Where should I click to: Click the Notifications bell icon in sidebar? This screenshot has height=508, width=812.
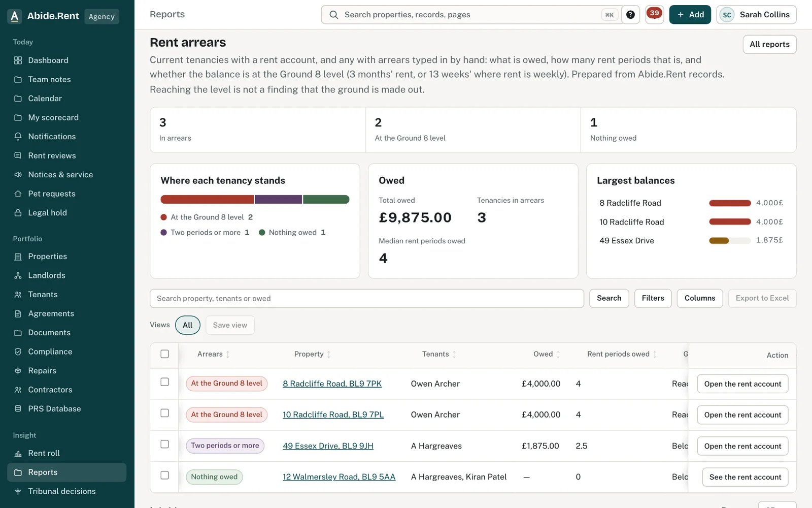click(18, 137)
